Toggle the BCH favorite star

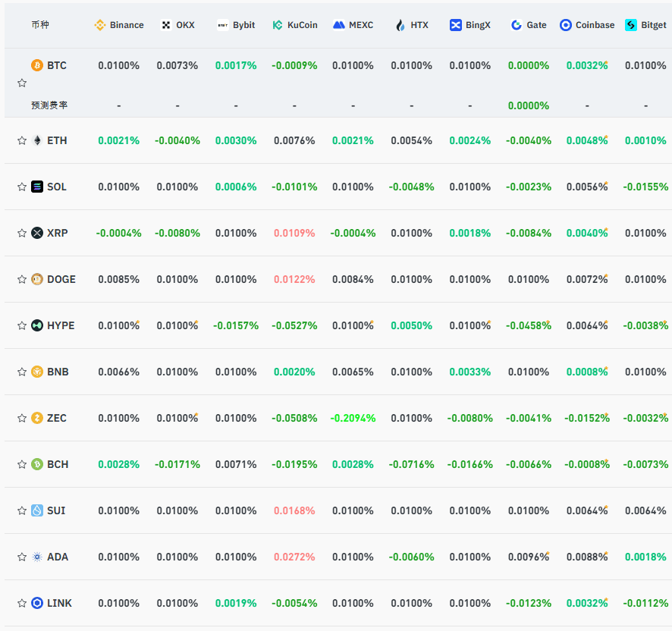click(x=22, y=465)
